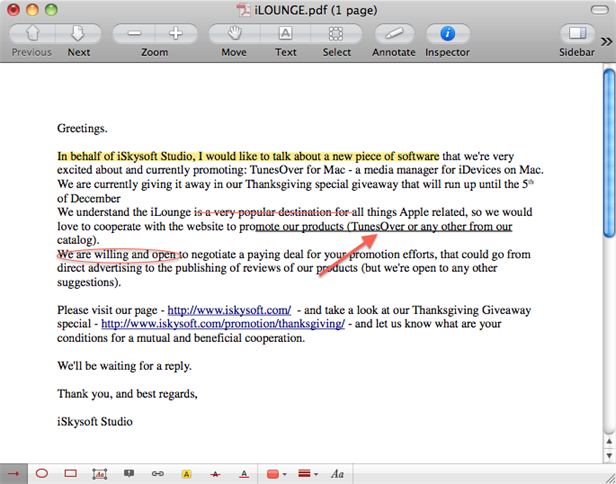Select the rectangle annotation tool

click(70, 474)
